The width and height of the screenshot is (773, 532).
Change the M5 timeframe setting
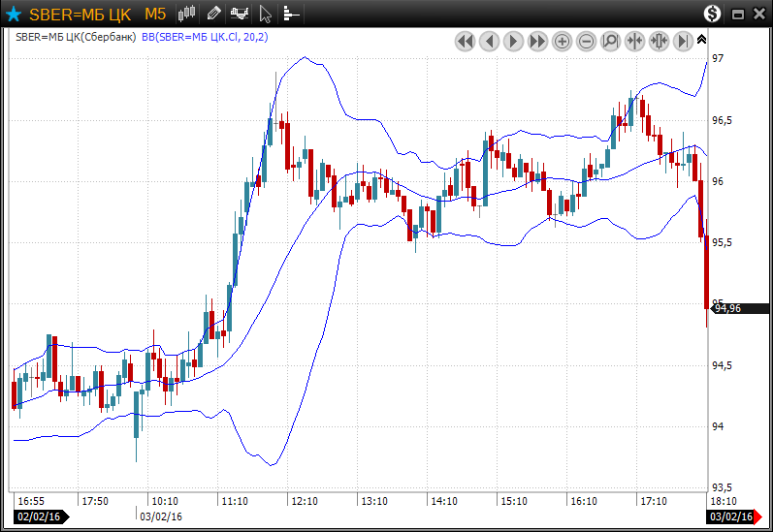point(155,14)
